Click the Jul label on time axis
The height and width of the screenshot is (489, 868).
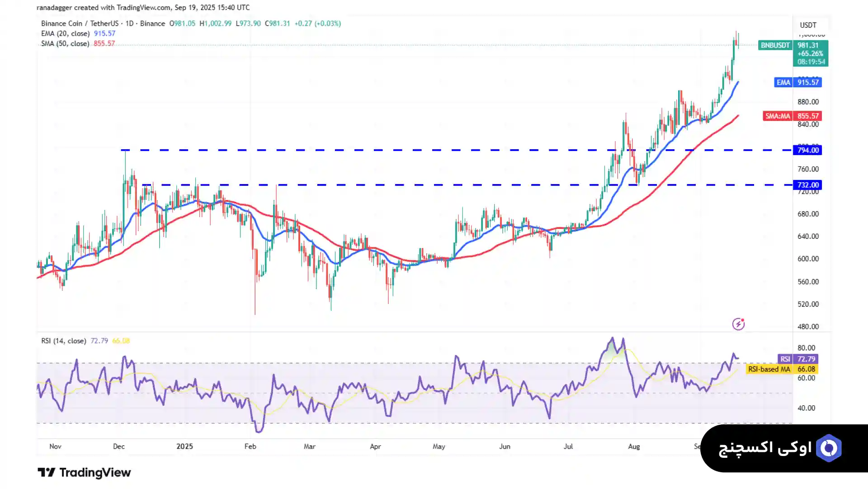(x=568, y=446)
